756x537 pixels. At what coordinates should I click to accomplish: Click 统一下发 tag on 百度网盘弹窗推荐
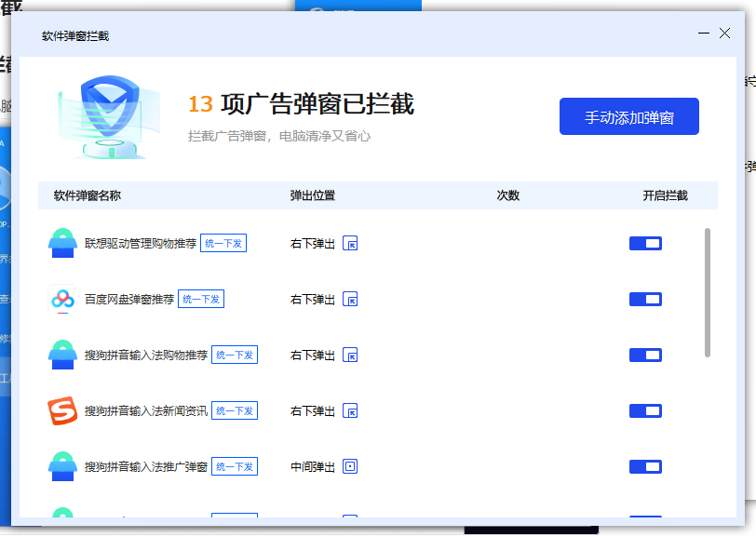pyautogui.click(x=201, y=299)
